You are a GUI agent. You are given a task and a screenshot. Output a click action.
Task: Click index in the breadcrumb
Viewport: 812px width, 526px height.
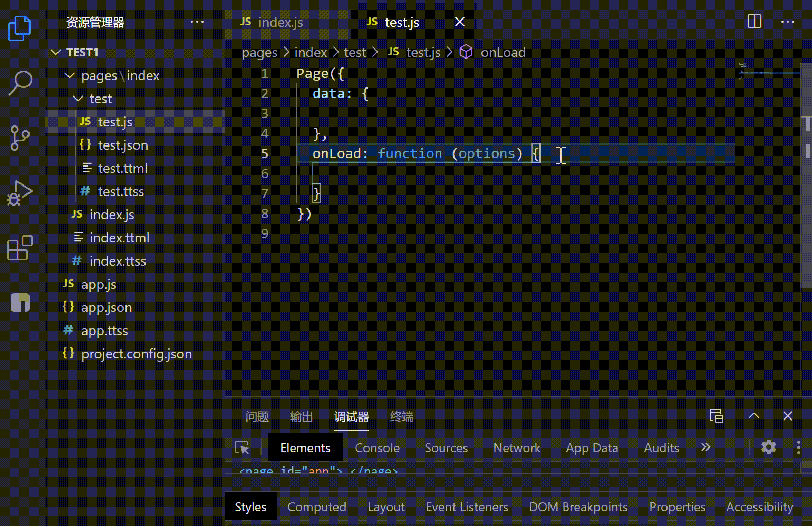click(x=311, y=52)
